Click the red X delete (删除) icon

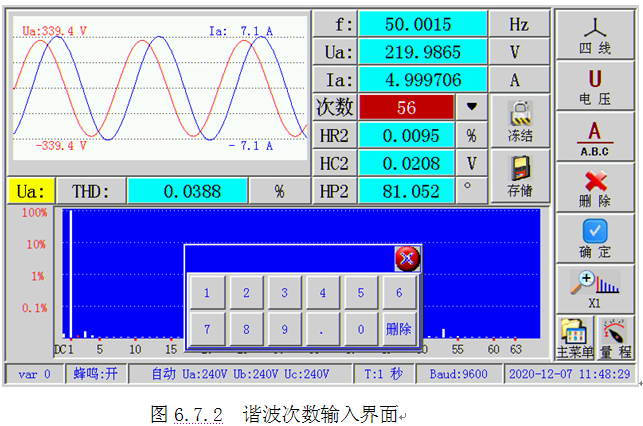[x=595, y=188]
